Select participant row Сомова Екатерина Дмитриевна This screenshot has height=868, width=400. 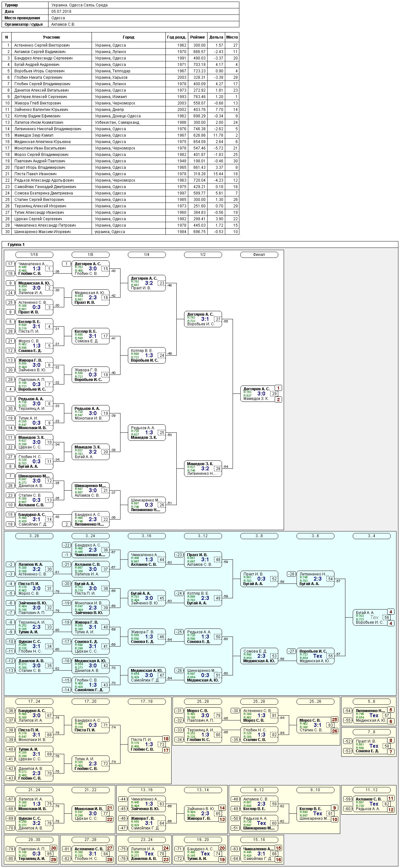120,193
